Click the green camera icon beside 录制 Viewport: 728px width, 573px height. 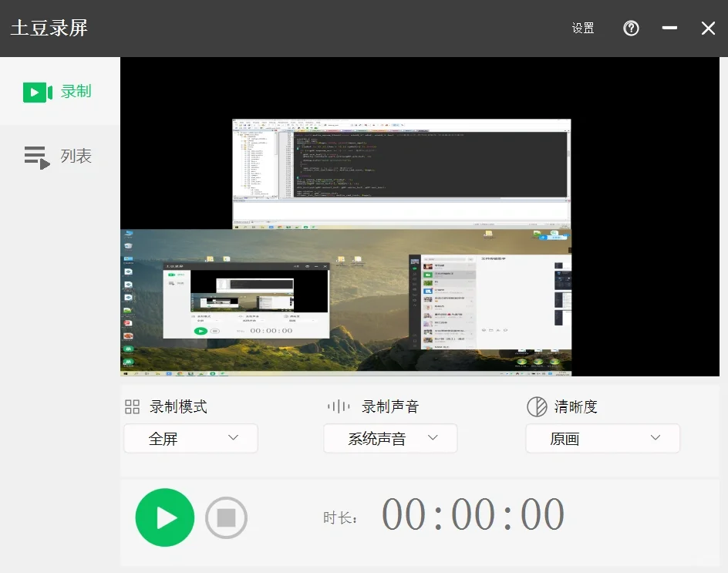pyautogui.click(x=38, y=92)
